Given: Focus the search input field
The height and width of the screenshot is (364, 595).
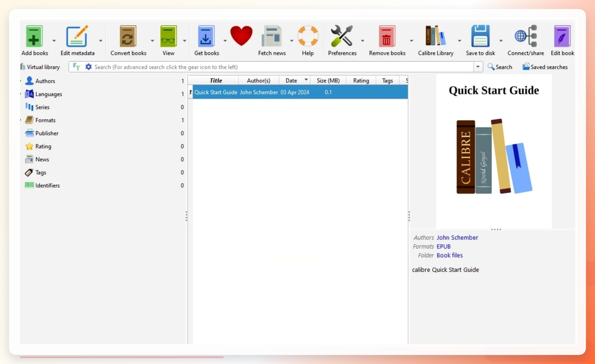Looking at the screenshot, I should pyautogui.click(x=283, y=67).
